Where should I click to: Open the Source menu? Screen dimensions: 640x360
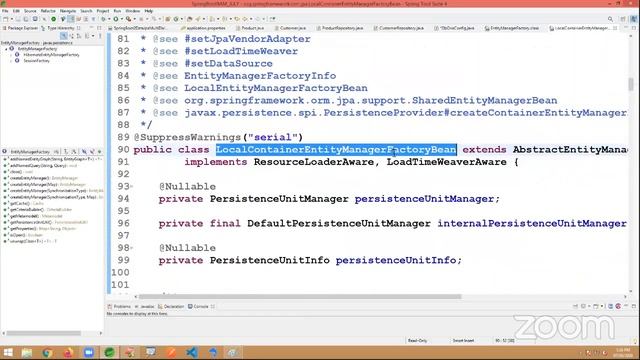(30, 11)
